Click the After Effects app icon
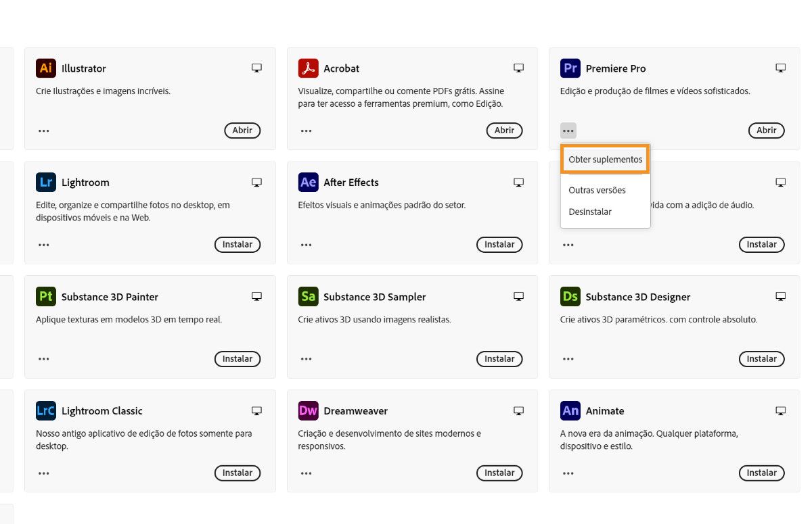 click(308, 182)
